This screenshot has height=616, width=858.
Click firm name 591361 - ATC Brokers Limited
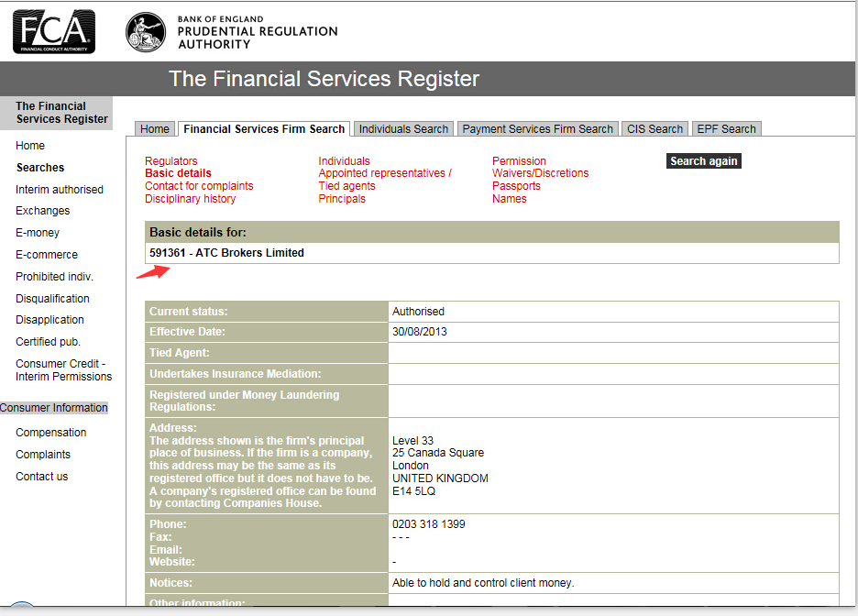226,253
